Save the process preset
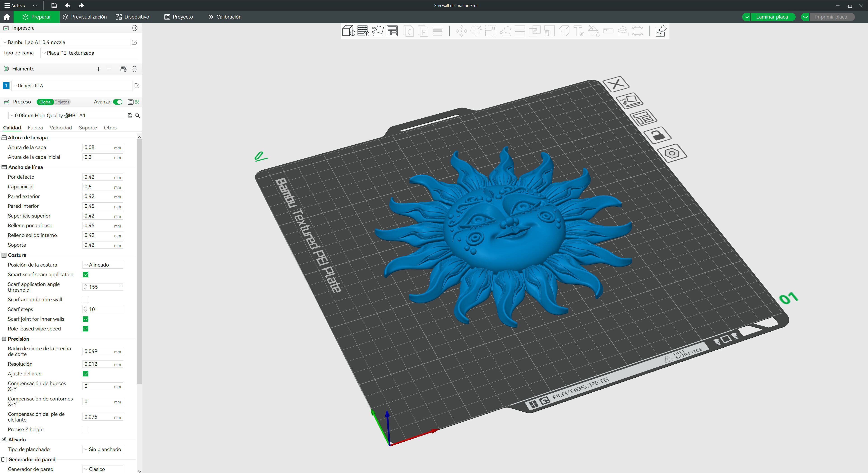 (130, 115)
